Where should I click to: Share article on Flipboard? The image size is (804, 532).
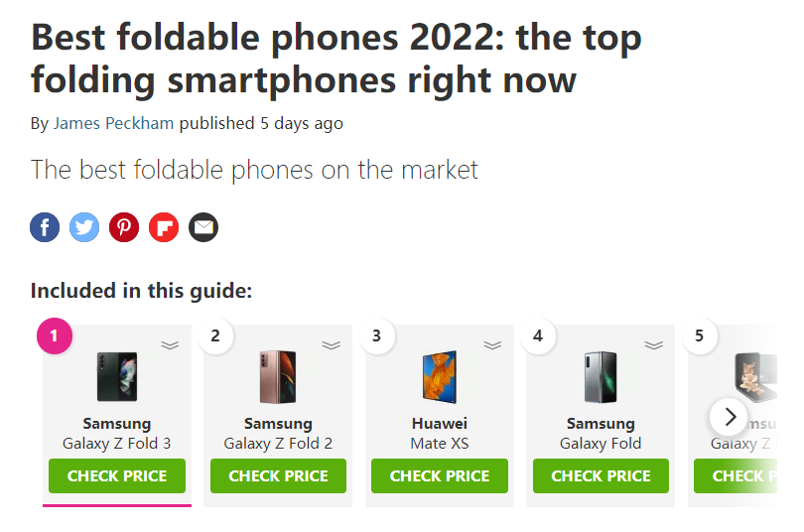click(164, 227)
